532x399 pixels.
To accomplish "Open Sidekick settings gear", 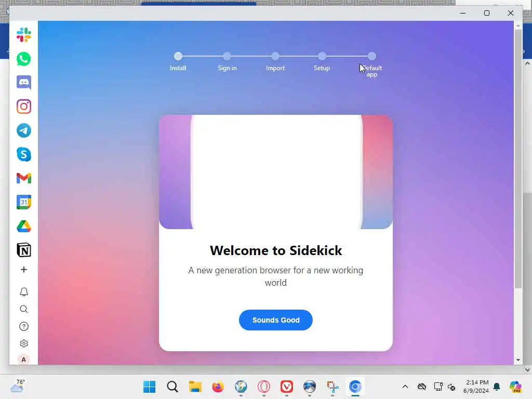I will click(24, 343).
